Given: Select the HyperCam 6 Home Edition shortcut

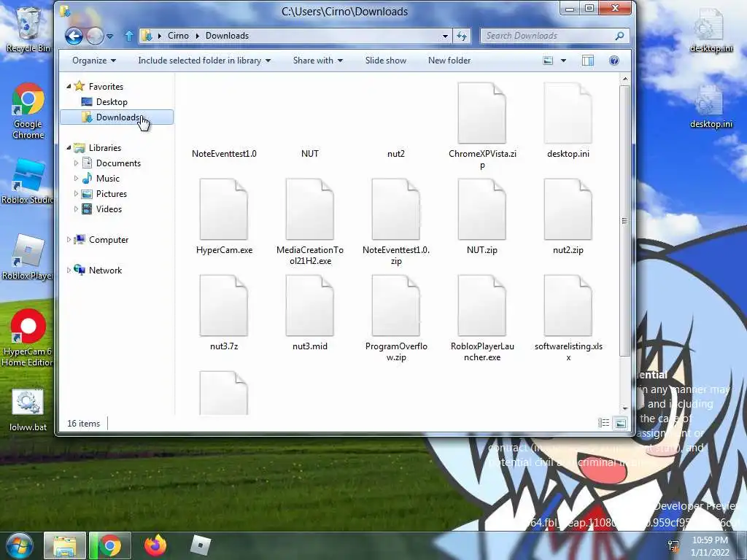Looking at the screenshot, I should [x=27, y=338].
